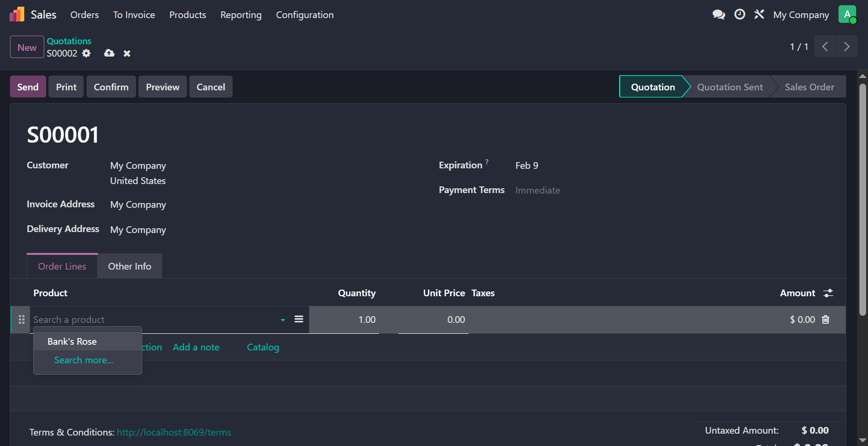Viewport: 868px width, 446px height.
Task: Open the messaging conversations panel
Action: [x=719, y=14]
